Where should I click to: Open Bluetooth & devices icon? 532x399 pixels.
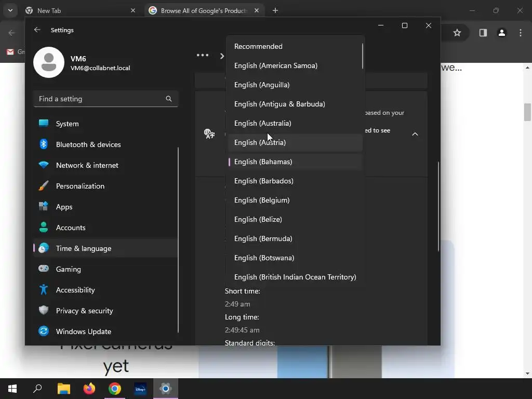44,144
